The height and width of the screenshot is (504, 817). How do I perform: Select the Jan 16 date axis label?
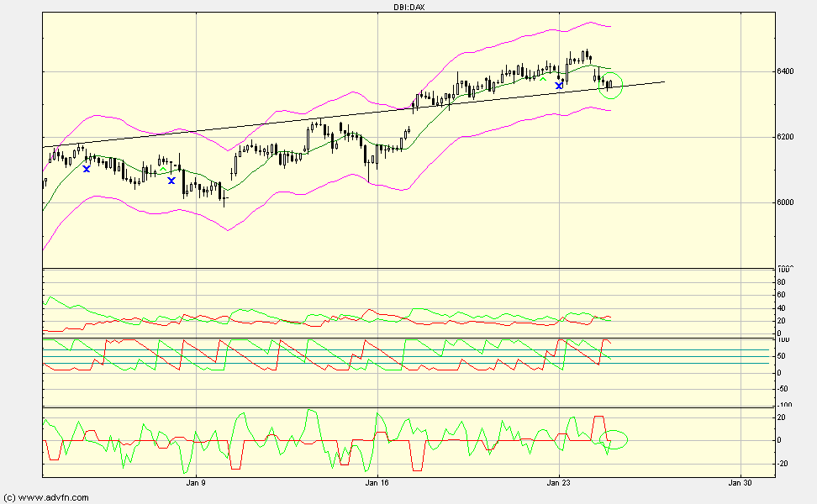(x=376, y=484)
